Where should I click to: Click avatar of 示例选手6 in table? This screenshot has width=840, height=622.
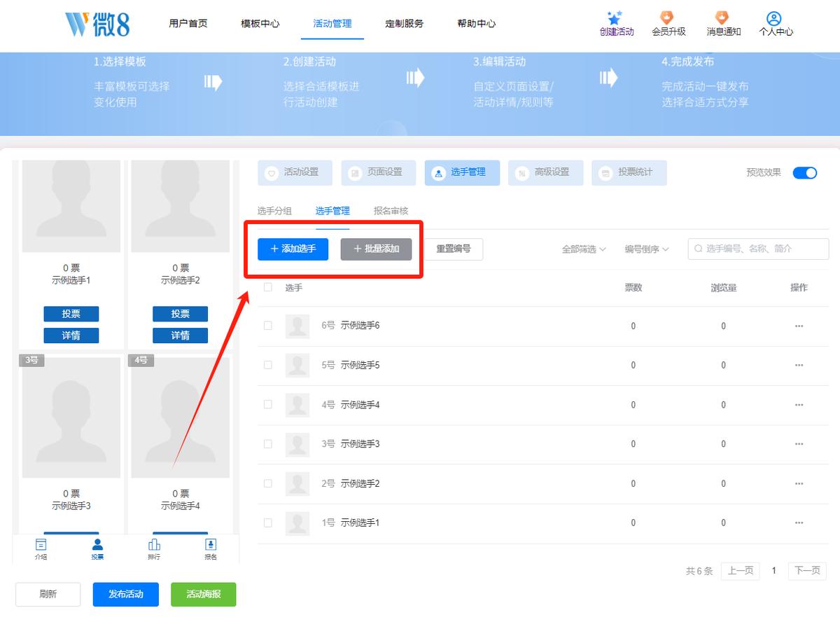click(x=297, y=326)
